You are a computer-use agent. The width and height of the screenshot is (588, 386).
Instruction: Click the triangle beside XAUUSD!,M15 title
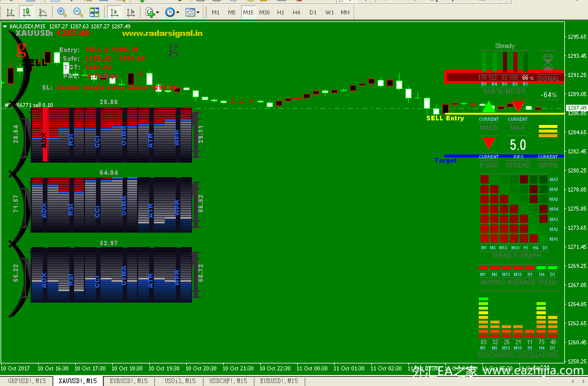click(5, 26)
